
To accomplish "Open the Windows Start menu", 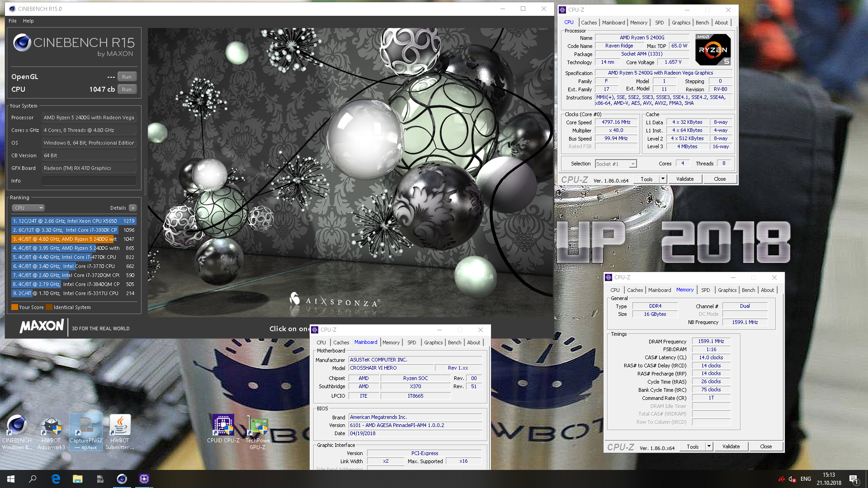I will 11,479.
